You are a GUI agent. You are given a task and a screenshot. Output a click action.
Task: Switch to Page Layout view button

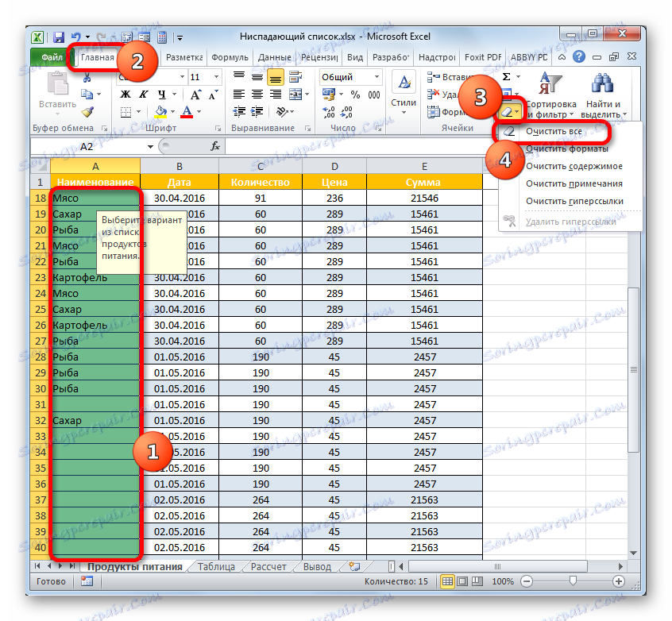(462, 581)
